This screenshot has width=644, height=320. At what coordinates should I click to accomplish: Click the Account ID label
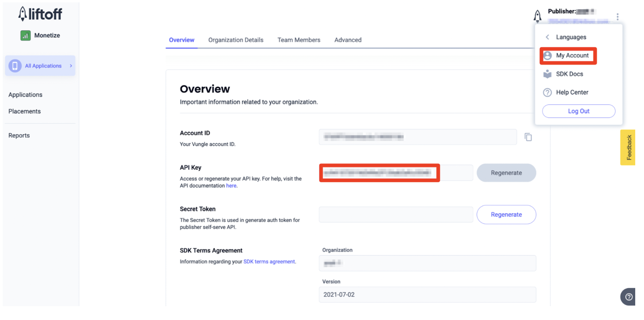(195, 133)
